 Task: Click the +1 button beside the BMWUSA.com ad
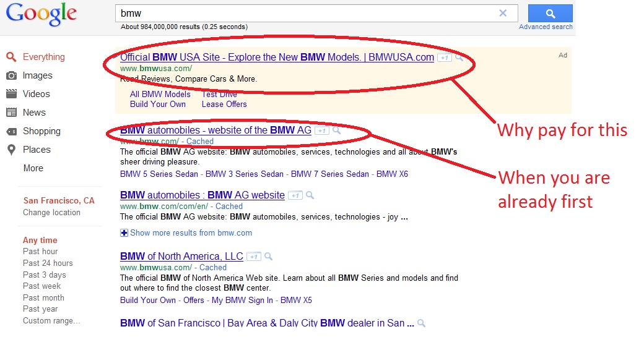tap(444, 58)
